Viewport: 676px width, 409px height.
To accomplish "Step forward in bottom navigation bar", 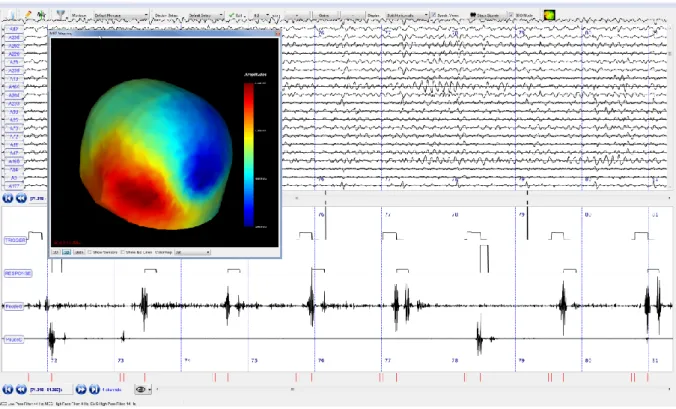I will point(81,390).
